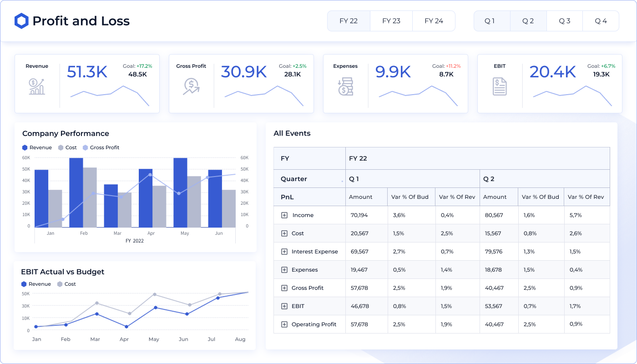Select the Q 4 quarter tab
This screenshot has width=637, height=364.
601,21
